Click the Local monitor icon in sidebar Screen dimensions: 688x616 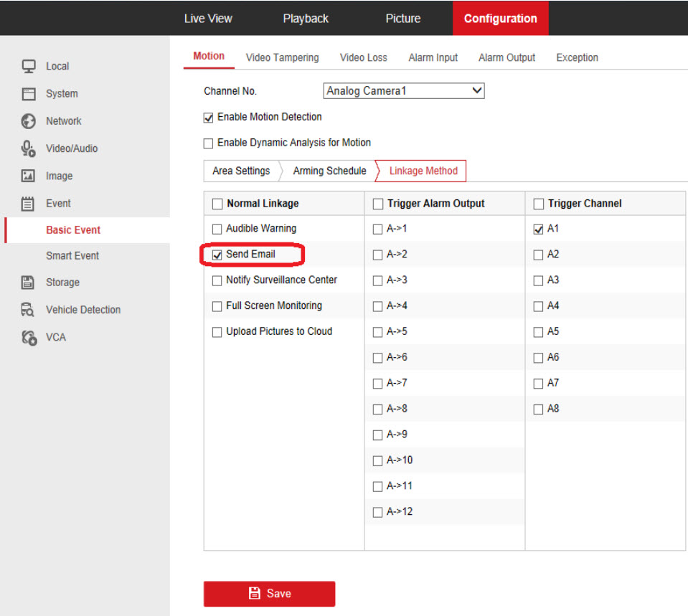[29, 66]
